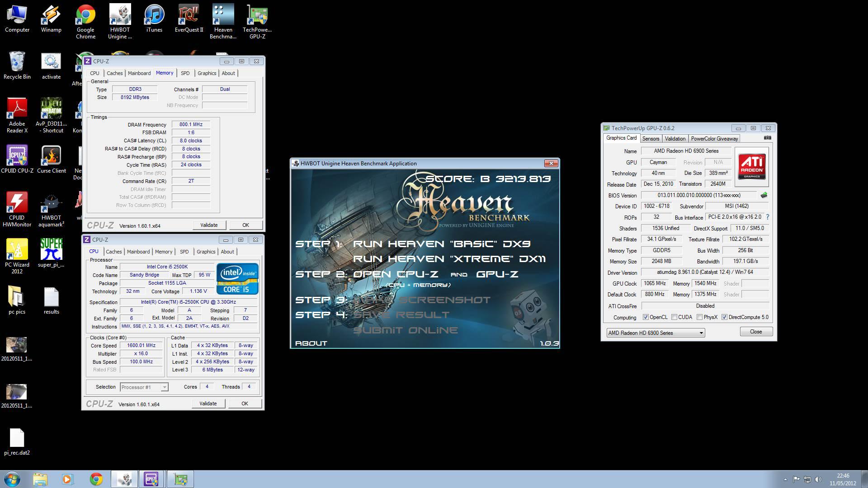
Task: Click GPU-Z screenshot camera icon
Action: coord(768,138)
